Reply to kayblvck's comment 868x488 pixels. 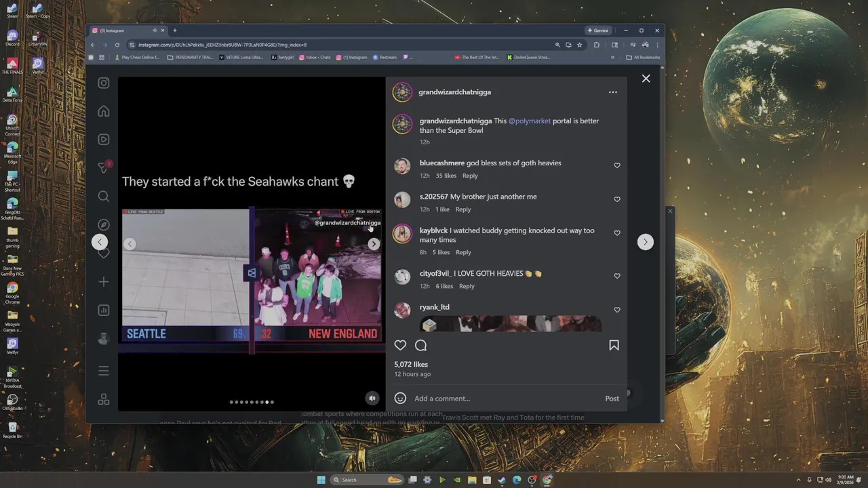coord(463,252)
